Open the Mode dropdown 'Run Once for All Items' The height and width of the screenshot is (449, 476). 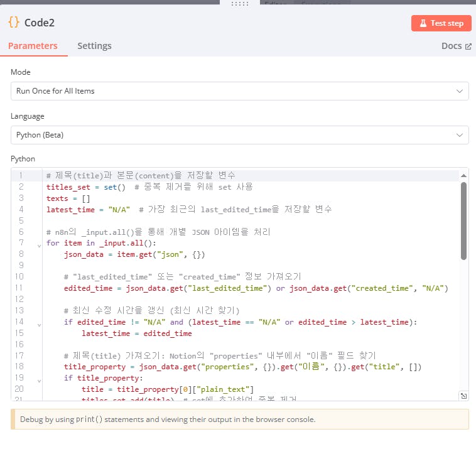pyautogui.click(x=239, y=91)
